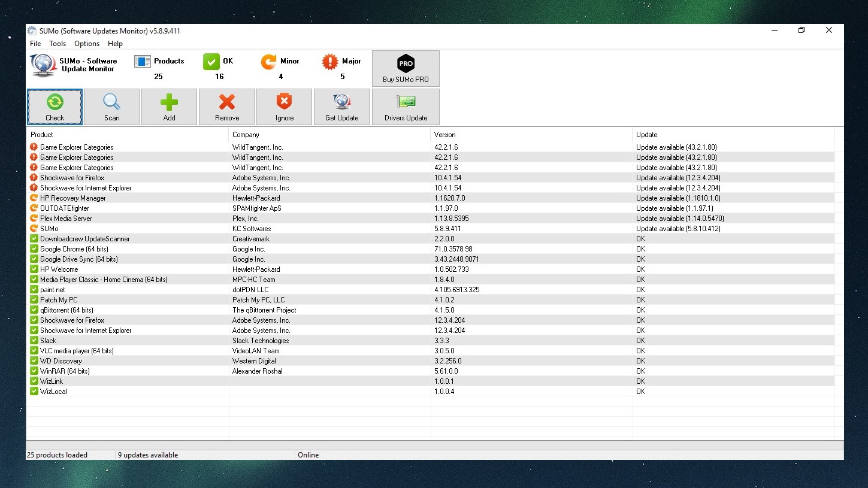Click 'Western Digital' company cell
This screenshot has height=488, width=868.
pos(254,361)
